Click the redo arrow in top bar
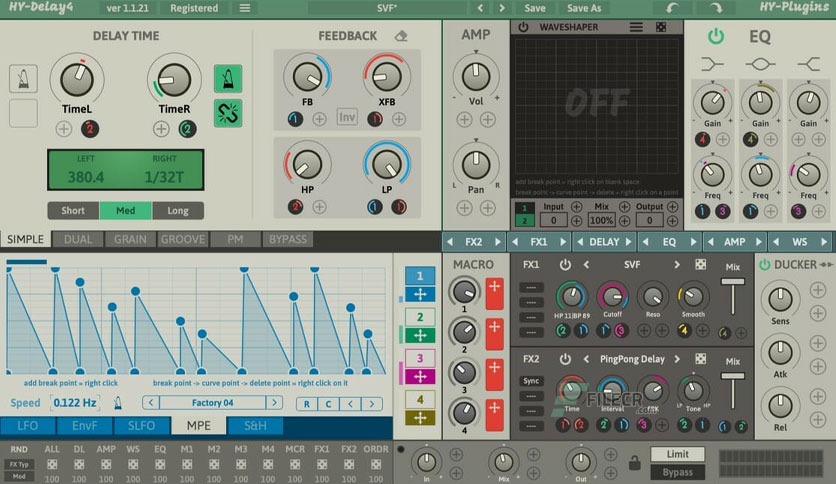This screenshot has width=836, height=484. click(x=716, y=8)
